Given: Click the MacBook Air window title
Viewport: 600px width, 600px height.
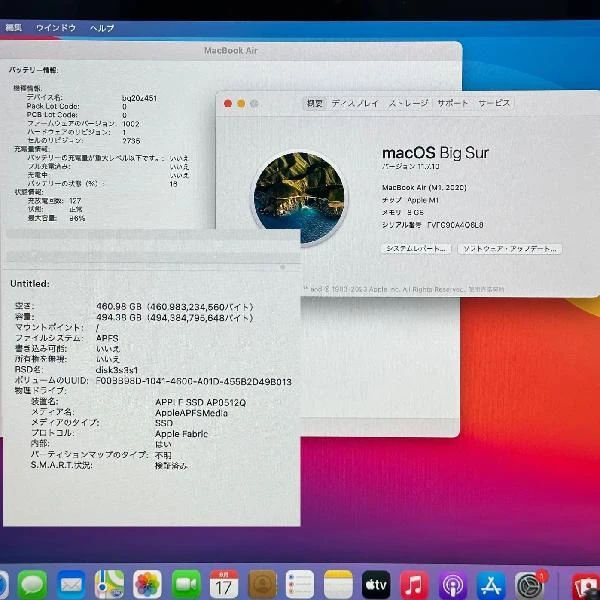Looking at the screenshot, I should pyautogui.click(x=231, y=51).
